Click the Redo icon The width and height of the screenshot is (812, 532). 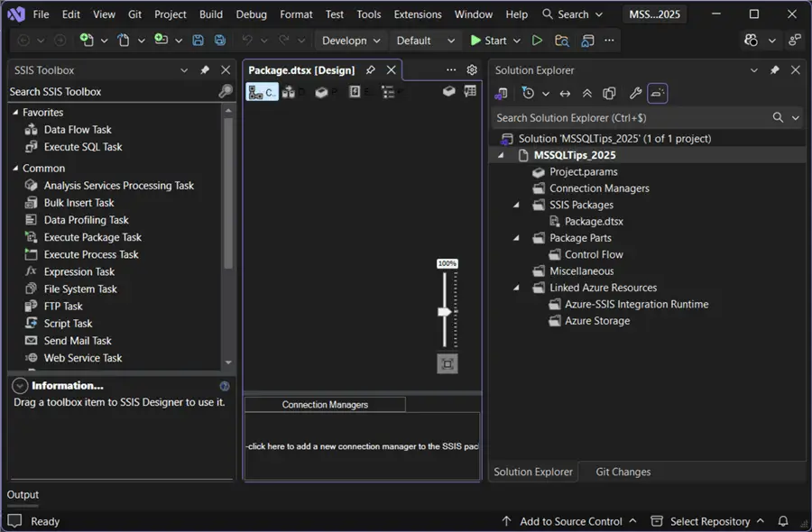coord(284,40)
